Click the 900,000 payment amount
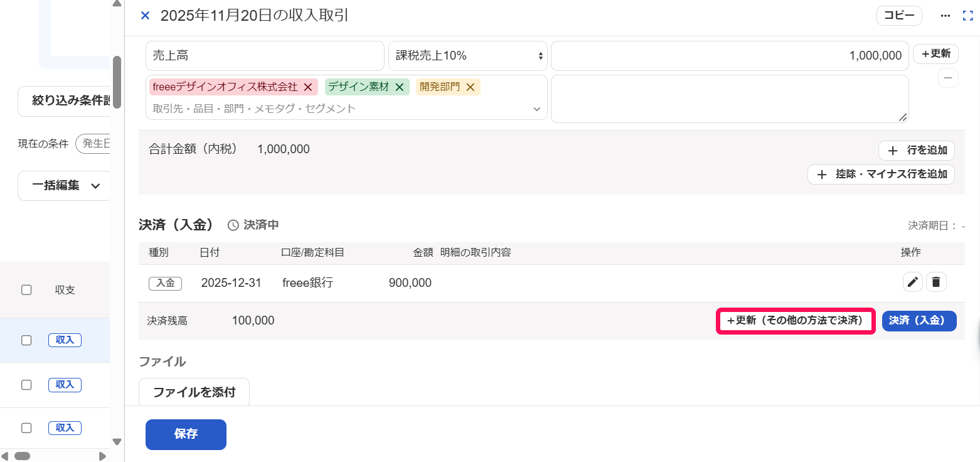 click(x=410, y=283)
